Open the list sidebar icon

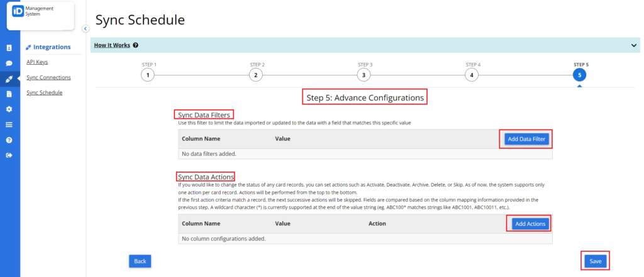coord(9,125)
